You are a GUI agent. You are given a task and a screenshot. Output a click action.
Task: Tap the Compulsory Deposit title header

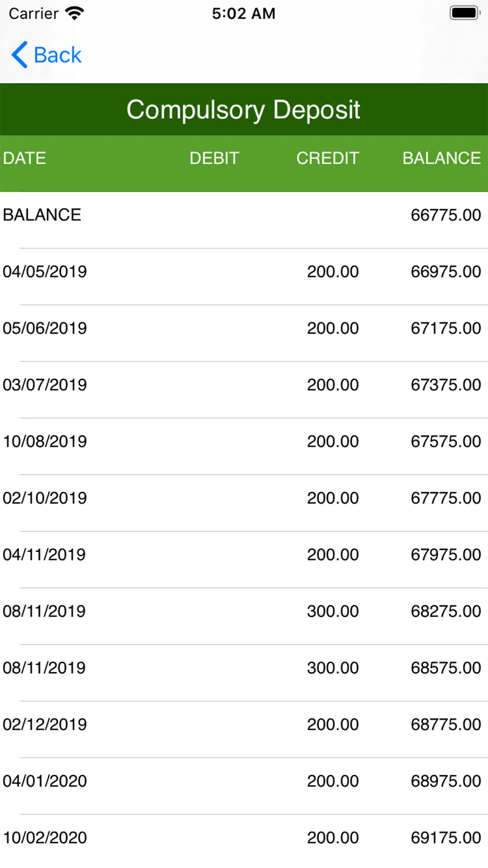pyautogui.click(x=244, y=109)
